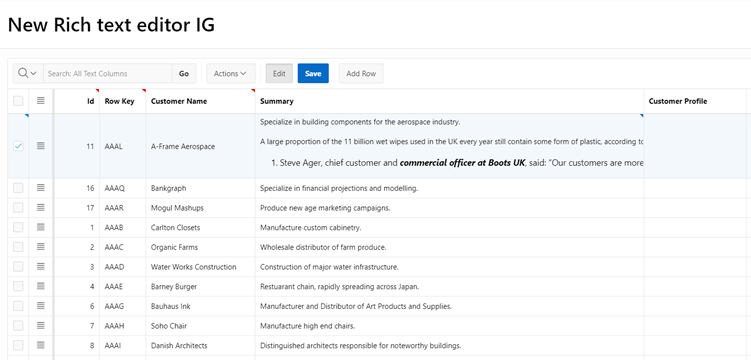Select the Bauhaus Ink row checkbox
The height and width of the screenshot is (360, 751).
(x=18, y=306)
